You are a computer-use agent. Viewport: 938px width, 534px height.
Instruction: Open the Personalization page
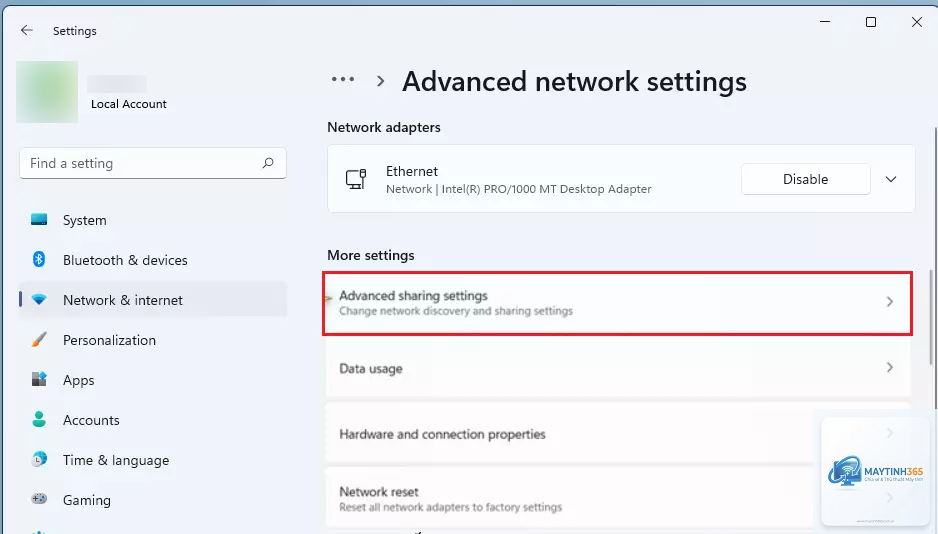pos(153,340)
